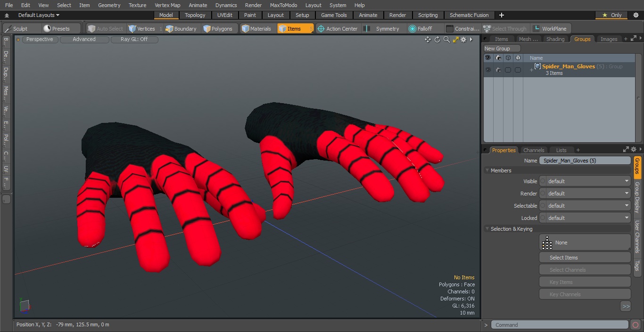Open the Visible dropdown

pos(585,181)
